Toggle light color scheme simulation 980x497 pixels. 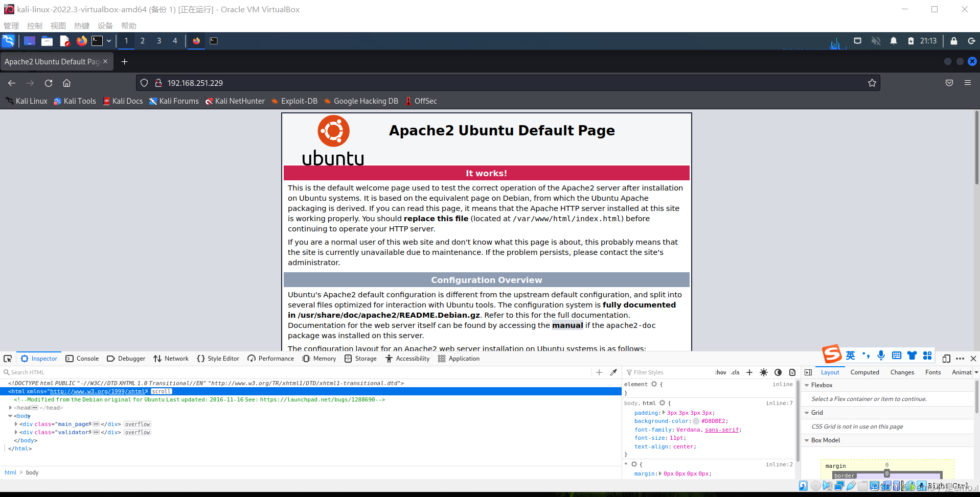[x=764, y=372]
